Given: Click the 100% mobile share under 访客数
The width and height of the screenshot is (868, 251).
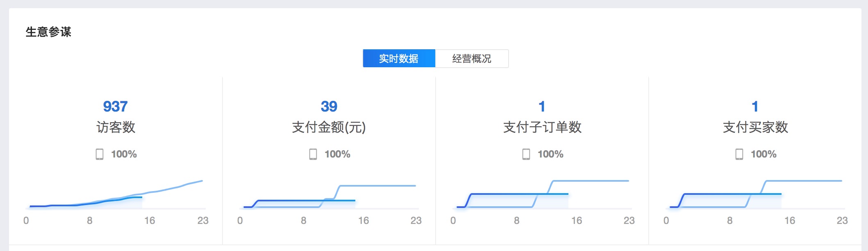Looking at the screenshot, I should [x=124, y=154].
